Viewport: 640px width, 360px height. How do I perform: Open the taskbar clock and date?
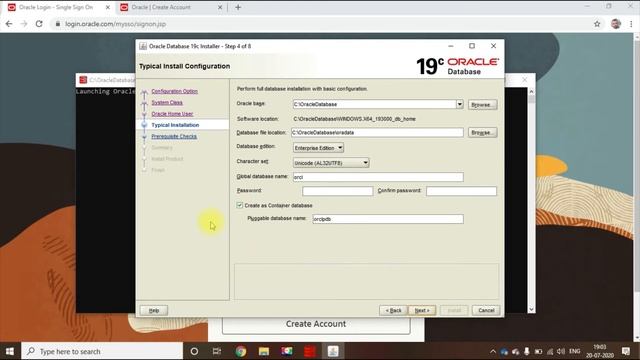(600, 351)
